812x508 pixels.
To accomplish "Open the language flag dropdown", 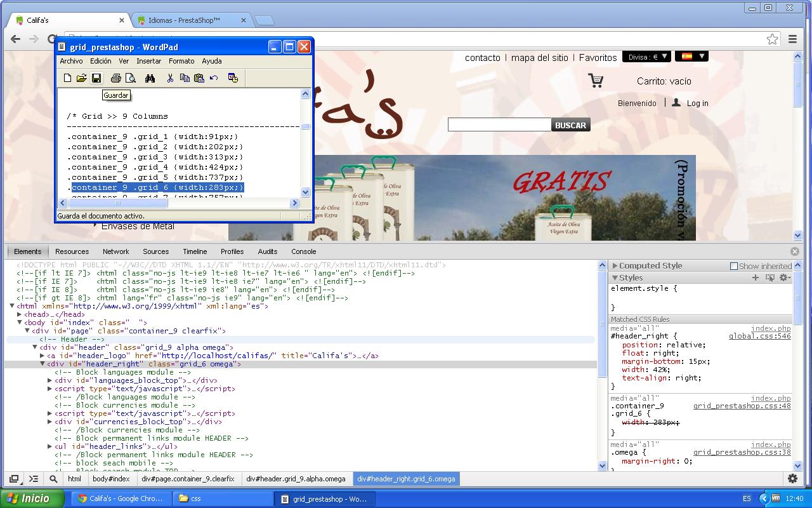I will pyautogui.click(x=691, y=57).
